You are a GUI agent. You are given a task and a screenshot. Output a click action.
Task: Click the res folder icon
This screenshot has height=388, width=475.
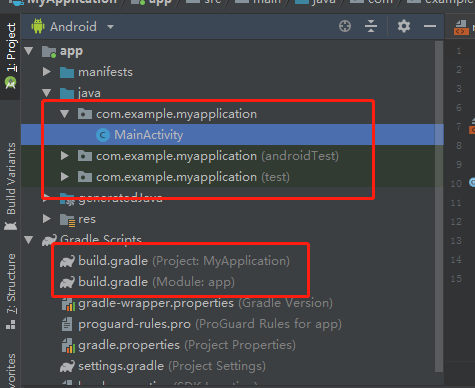68,220
